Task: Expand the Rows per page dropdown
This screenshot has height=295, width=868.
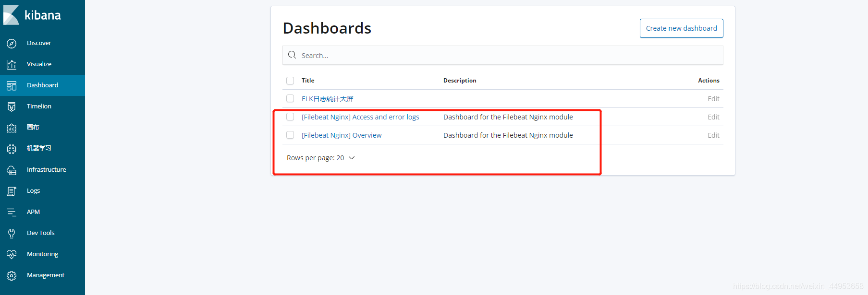Action: click(320, 158)
